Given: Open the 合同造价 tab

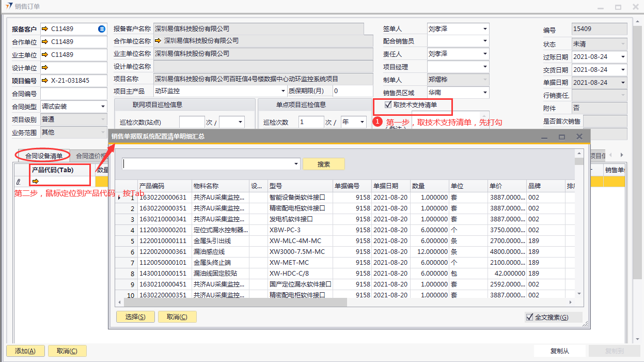Looking at the screenshot, I should 90,156.
